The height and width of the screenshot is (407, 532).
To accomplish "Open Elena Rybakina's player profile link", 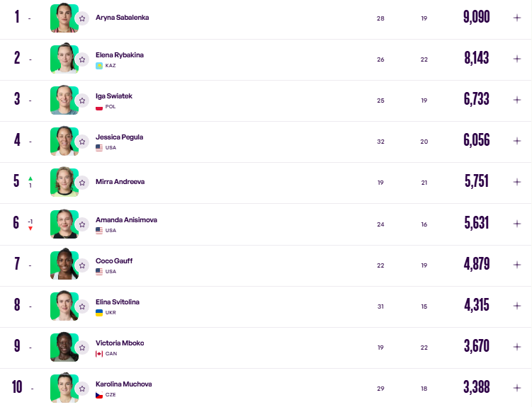I will tap(120, 55).
